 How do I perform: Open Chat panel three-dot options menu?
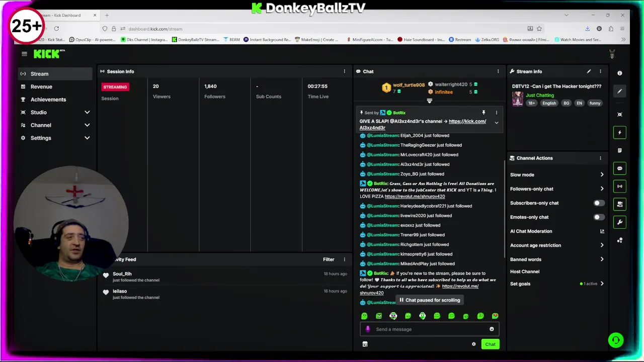[x=498, y=71]
